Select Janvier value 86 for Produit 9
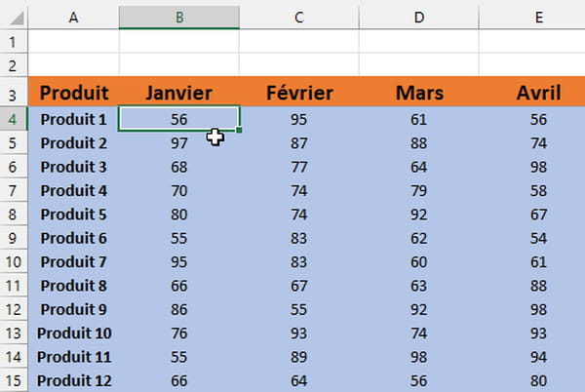The image size is (585, 392). coord(179,309)
